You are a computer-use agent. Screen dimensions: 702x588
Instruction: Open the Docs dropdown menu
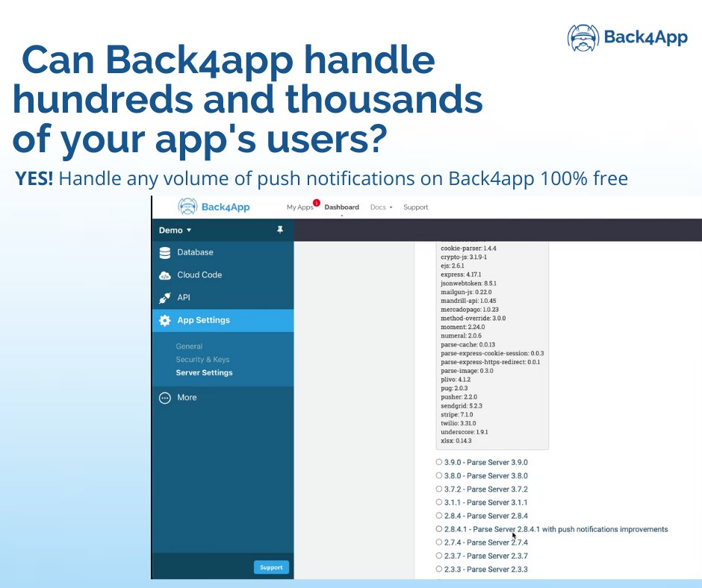tap(381, 207)
